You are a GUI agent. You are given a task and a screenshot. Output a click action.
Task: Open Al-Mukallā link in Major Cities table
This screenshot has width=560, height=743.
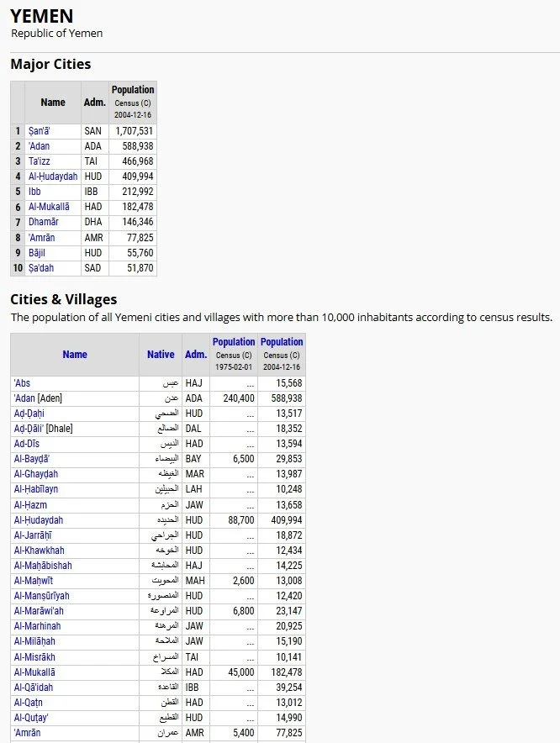pyautogui.click(x=49, y=207)
